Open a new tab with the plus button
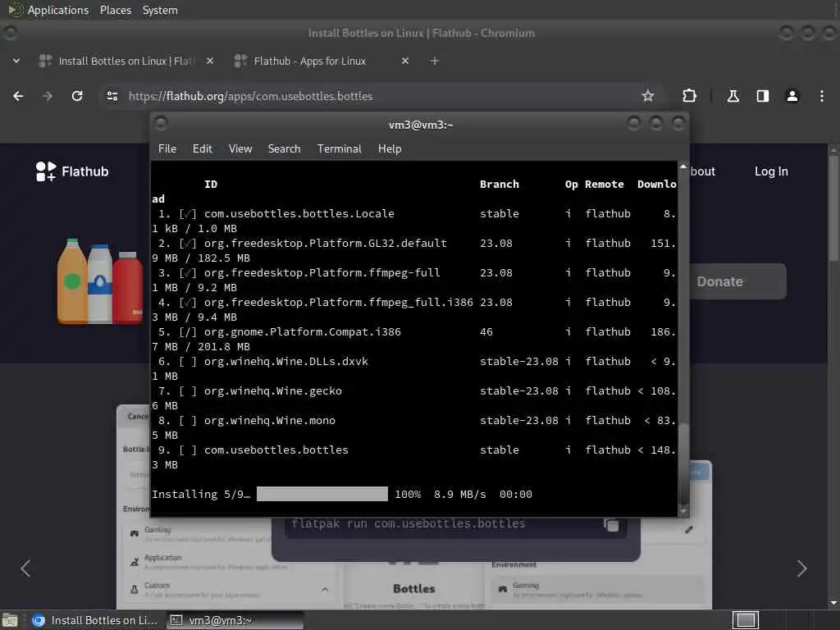Viewport: 840px width, 630px height. tap(435, 61)
